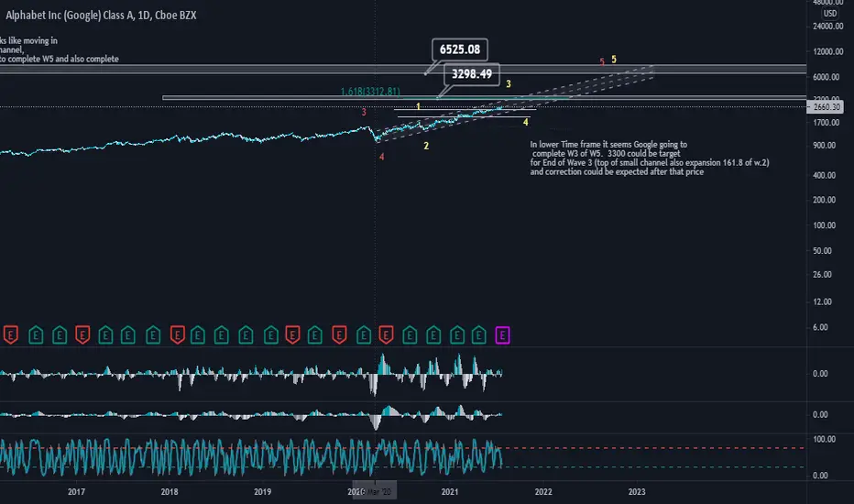Click the current price tag 2660.30
The image size is (854, 504).
[827, 107]
